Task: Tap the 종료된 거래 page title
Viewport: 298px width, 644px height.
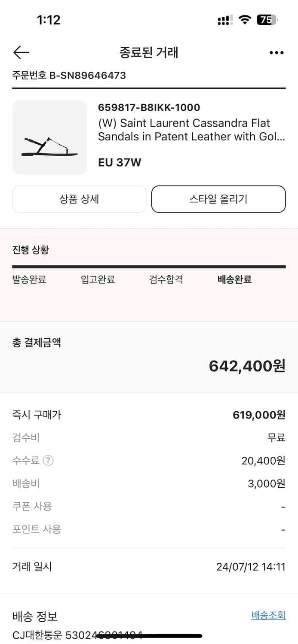Action: 149,52
